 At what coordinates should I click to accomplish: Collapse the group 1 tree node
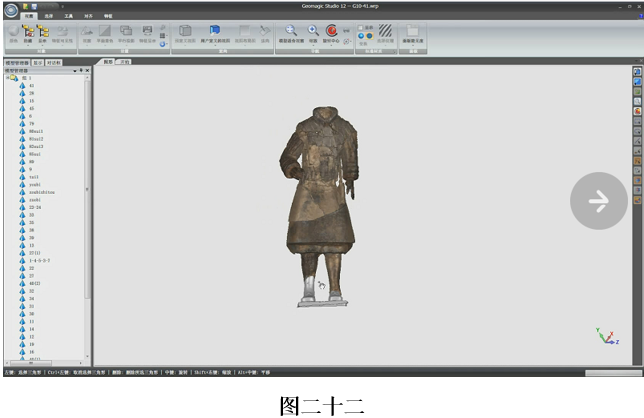click(x=7, y=78)
